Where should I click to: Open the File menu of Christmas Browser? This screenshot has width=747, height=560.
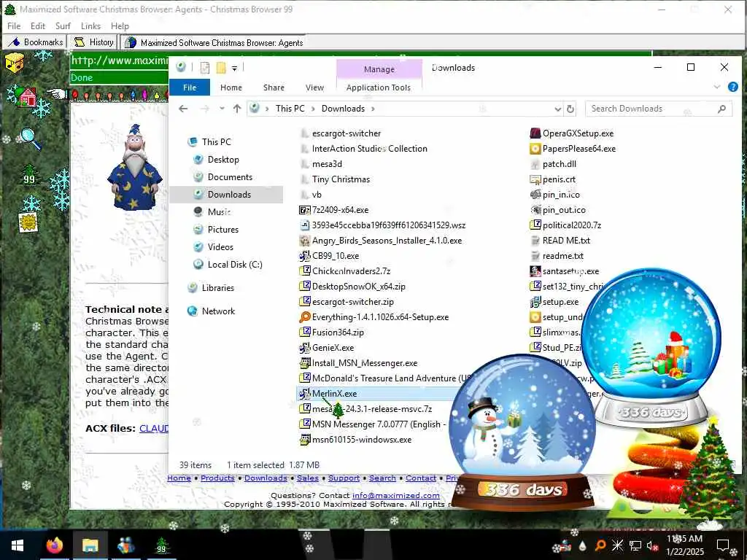14,26
